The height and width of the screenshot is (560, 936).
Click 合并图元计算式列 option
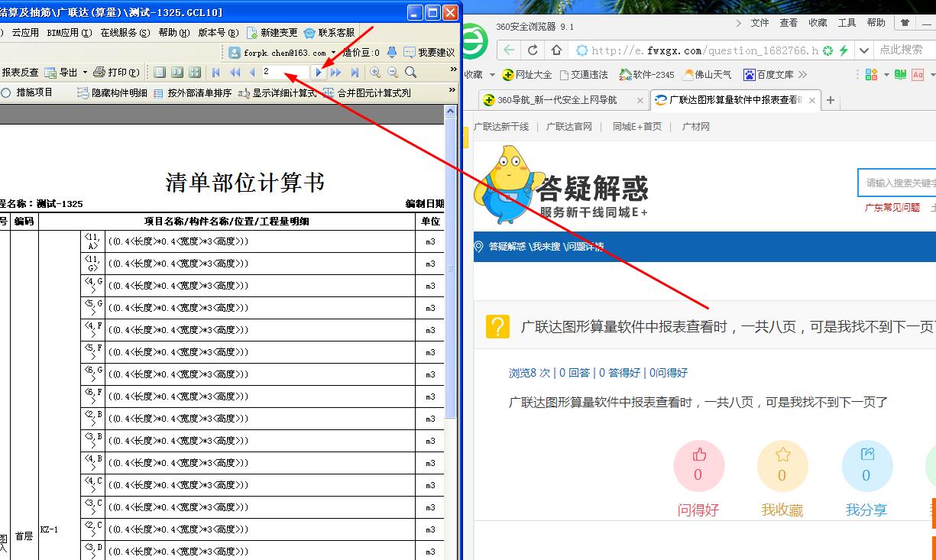tap(367, 92)
